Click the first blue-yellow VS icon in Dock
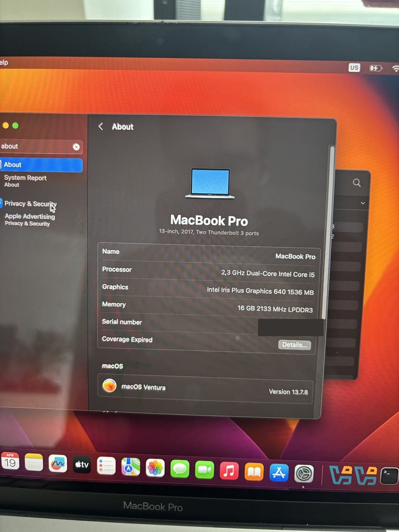399x532 pixels. click(x=340, y=475)
